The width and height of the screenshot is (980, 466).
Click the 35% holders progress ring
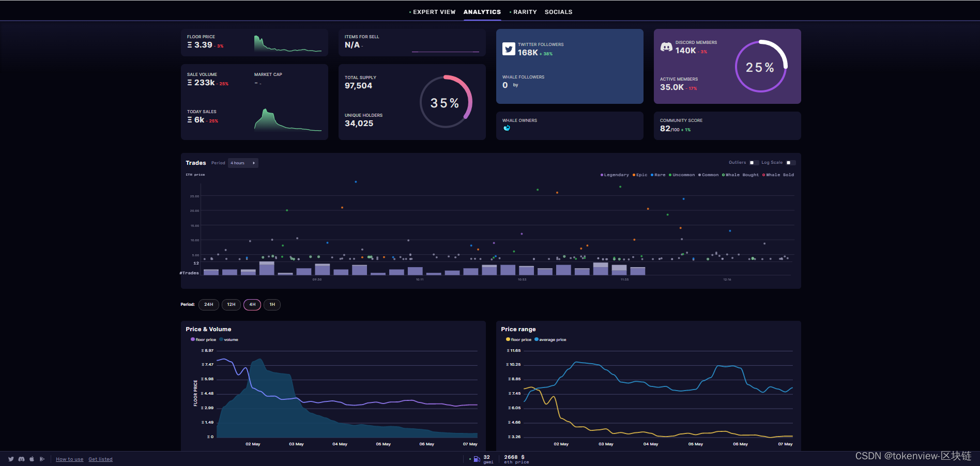(x=446, y=102)
